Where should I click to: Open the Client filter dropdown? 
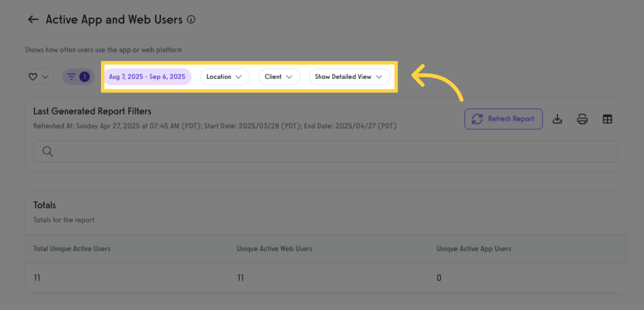pyautogui.click(x=279, y=77)
